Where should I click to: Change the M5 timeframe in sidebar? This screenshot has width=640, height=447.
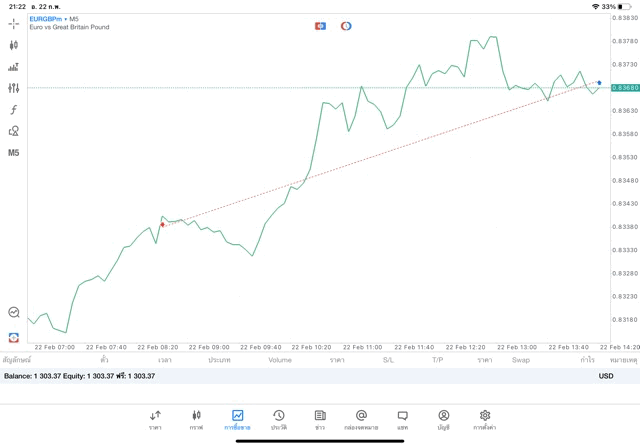pyautogui.click(x=13, y=153)
